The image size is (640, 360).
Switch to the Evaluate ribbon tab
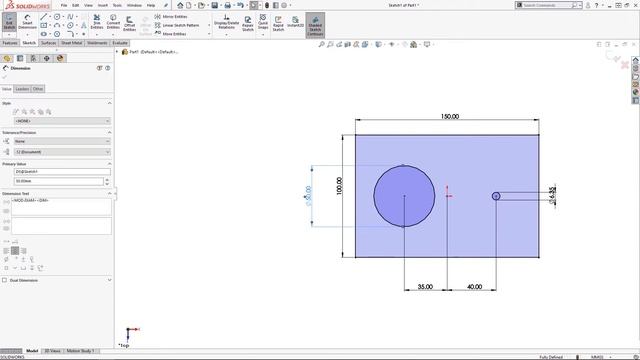(120, 43)
